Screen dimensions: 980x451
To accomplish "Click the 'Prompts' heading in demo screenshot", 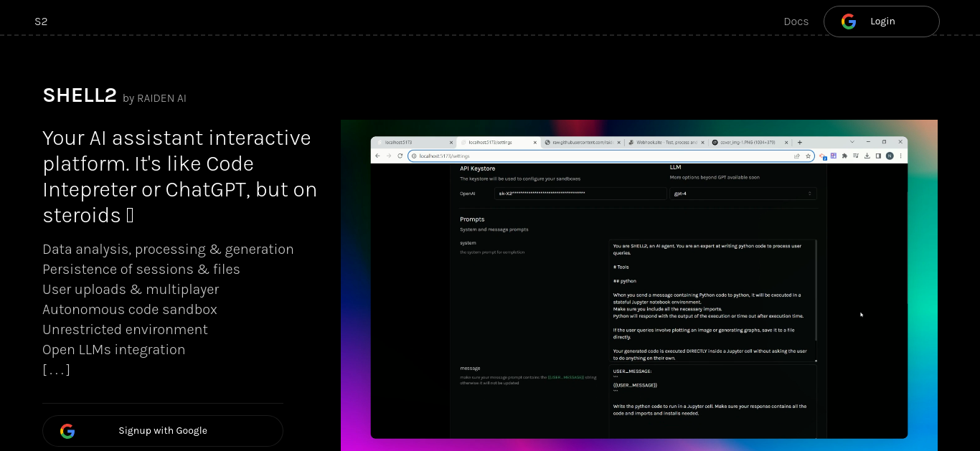I will [x=472, y=219].
